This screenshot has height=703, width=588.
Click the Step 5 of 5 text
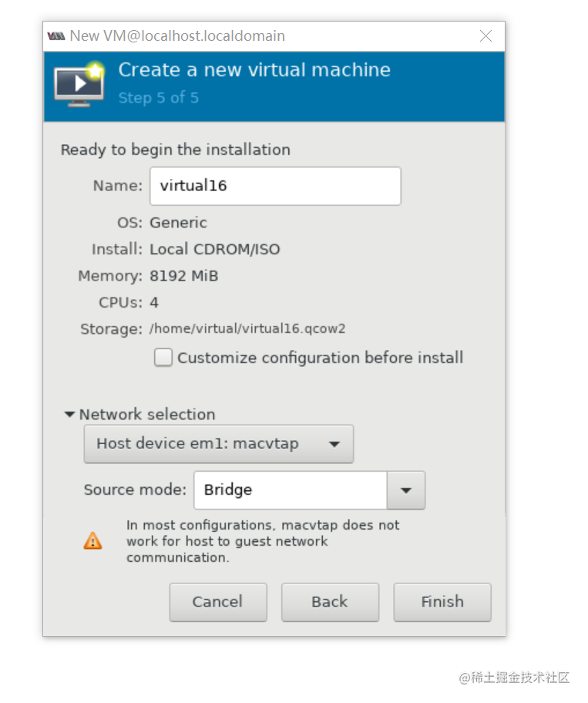158,98
